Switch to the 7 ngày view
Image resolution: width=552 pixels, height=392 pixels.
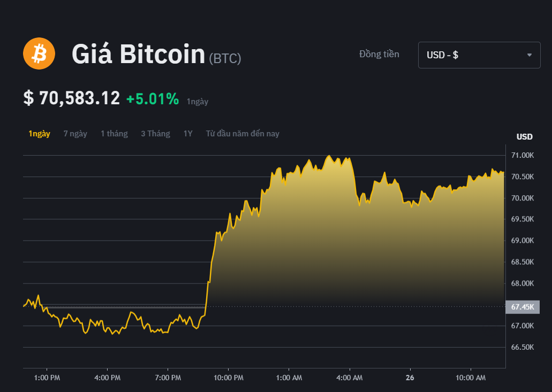click(75, 133)
